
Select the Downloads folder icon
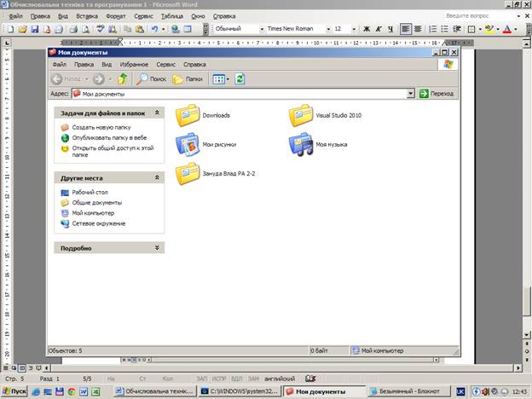point(188,115)
